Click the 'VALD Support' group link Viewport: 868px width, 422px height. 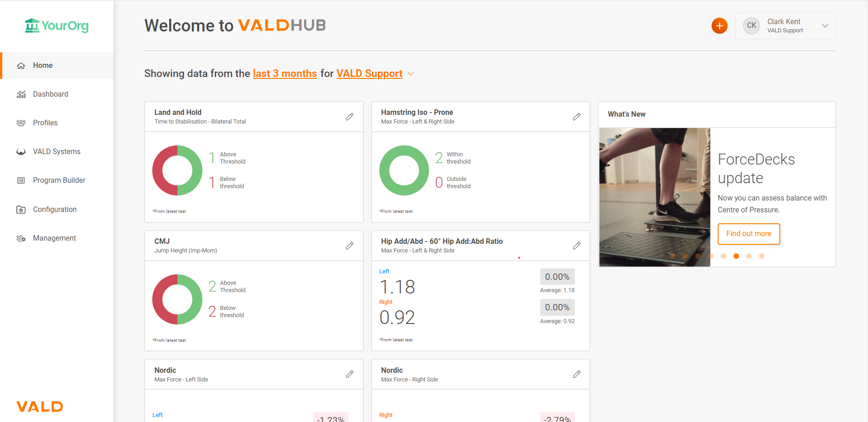[369, 73]
